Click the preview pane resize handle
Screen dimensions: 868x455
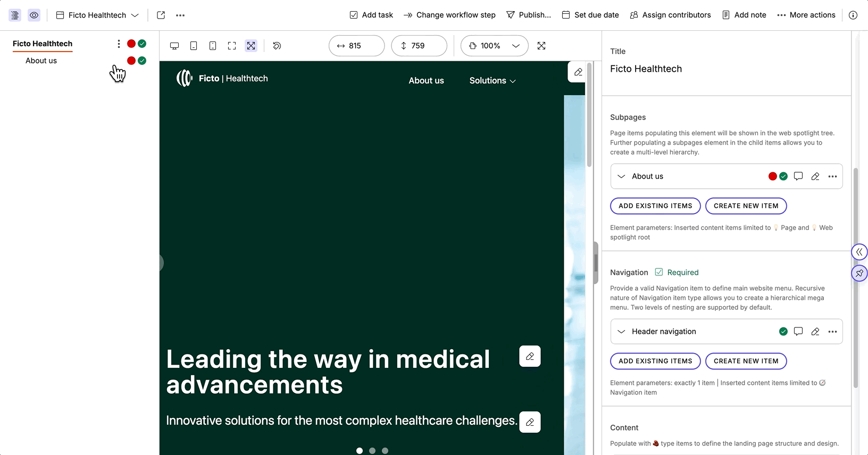pyautogui.click(x=596, y=263)
